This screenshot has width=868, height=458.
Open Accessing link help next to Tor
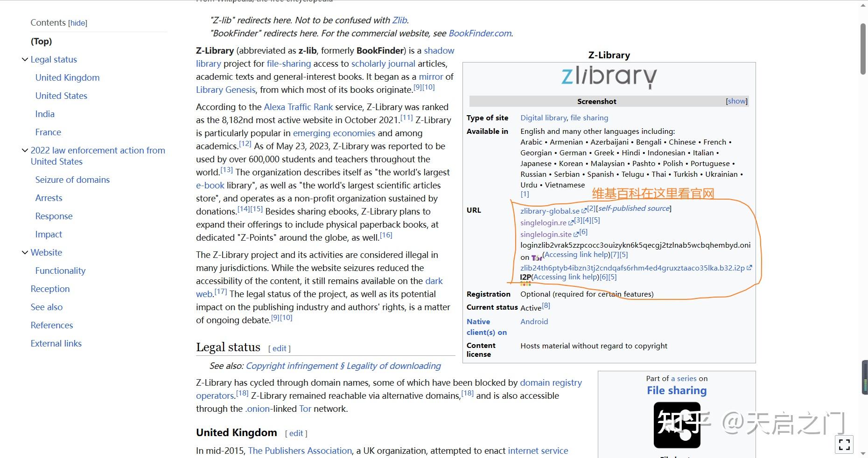pos(577,255)
